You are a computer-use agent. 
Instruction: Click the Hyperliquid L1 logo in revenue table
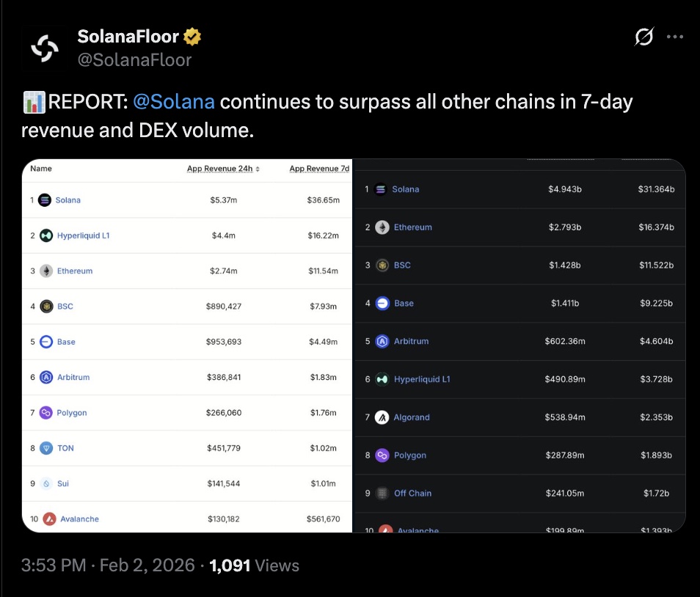pyautogui.click(x=46, y=235)
